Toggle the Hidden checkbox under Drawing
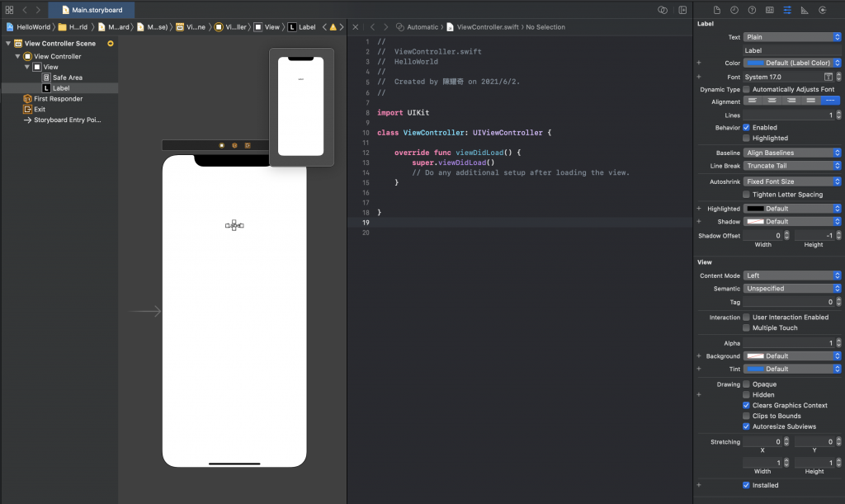The width and height of the screenshot is (845, 504). [747, 395]
